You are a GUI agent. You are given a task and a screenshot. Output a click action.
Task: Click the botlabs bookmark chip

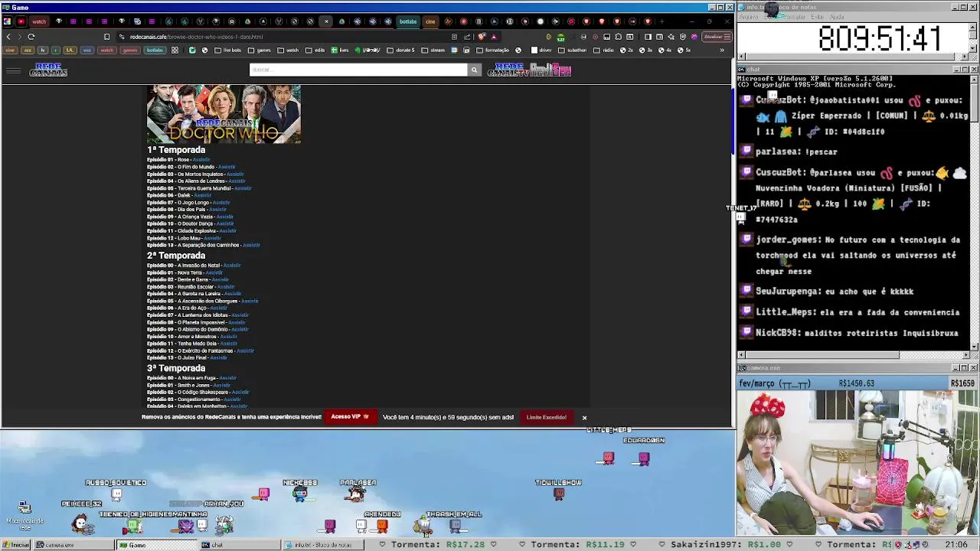coord(155,51)
